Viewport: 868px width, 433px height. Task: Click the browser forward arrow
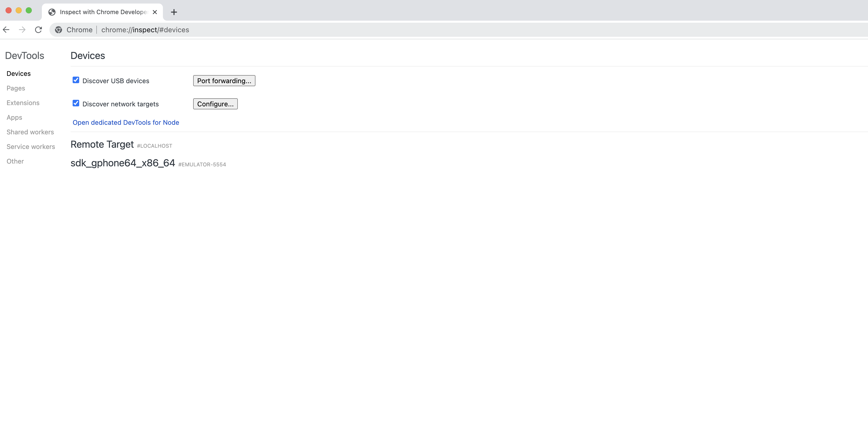[22, 30]
